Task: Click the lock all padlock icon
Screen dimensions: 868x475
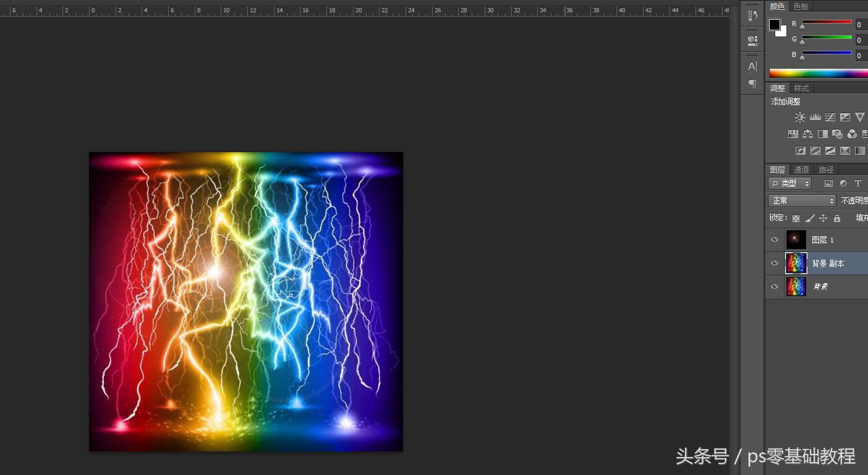Action: click(x=836, y=218)
